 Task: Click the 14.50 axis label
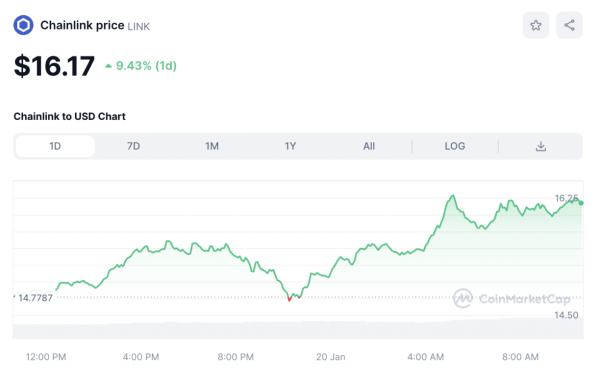pos(566,315)
